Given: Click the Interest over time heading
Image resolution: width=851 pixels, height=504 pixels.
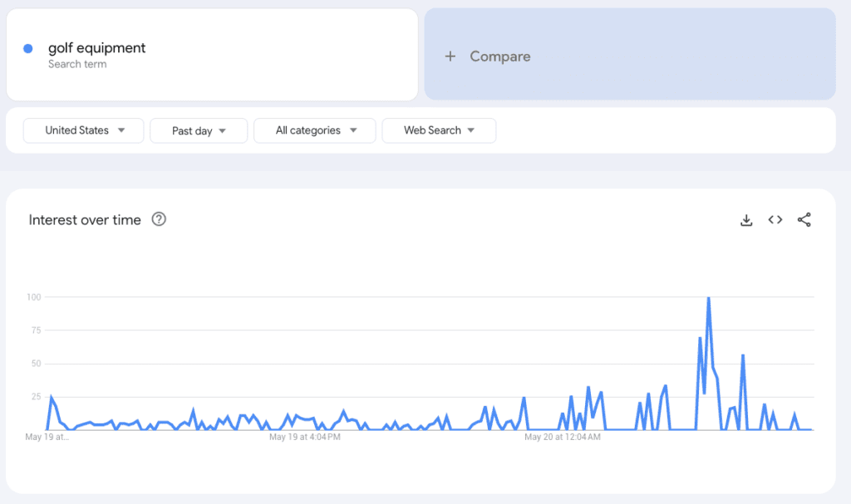Looking at the screenshot, I should (x=85, y=220).
